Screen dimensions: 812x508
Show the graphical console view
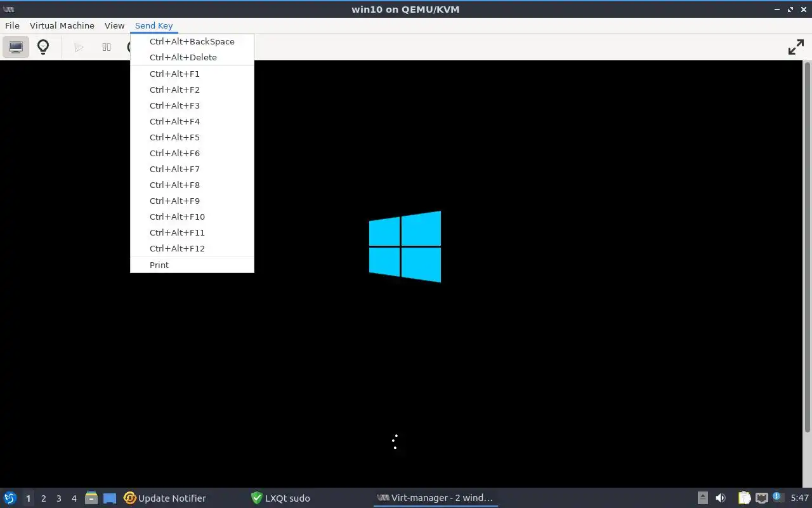pos(16,47)
